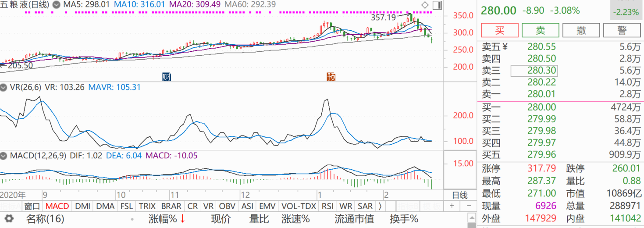Click the minus zoom-out icon below 日线
This screenshot has width=644, height=228.
coord(469,206)
